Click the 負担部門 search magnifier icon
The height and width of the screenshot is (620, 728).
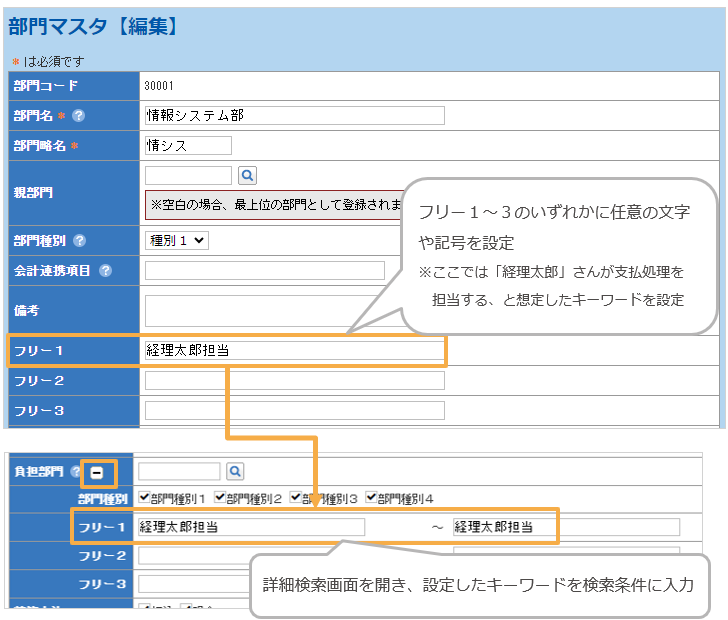[234, 471]
